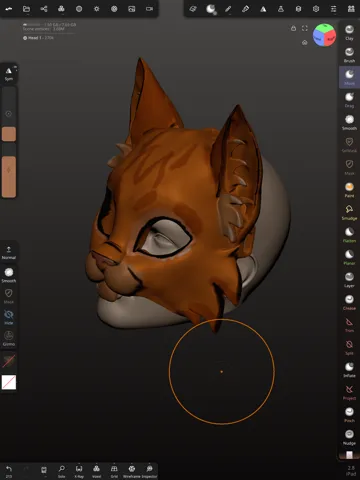This screenshot has width=360, height=480.
Task: Open the crossed-out alpha texture swatch
Action: 9,361
